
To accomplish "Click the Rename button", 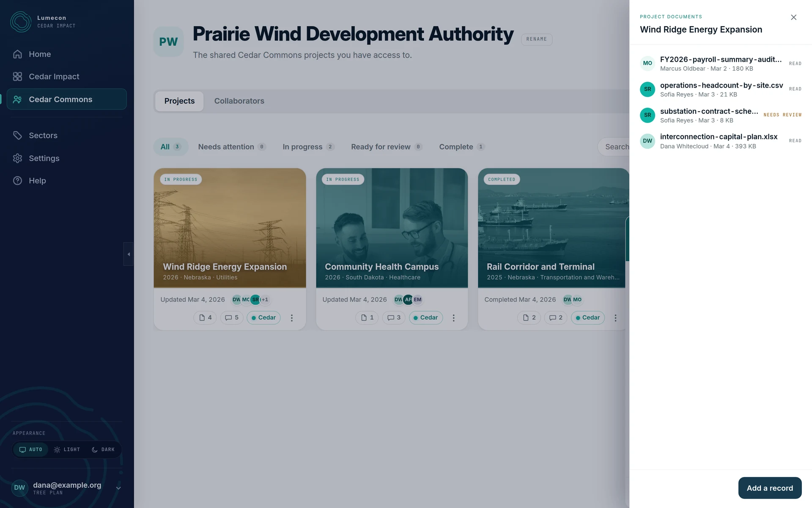I will (537, 39).
